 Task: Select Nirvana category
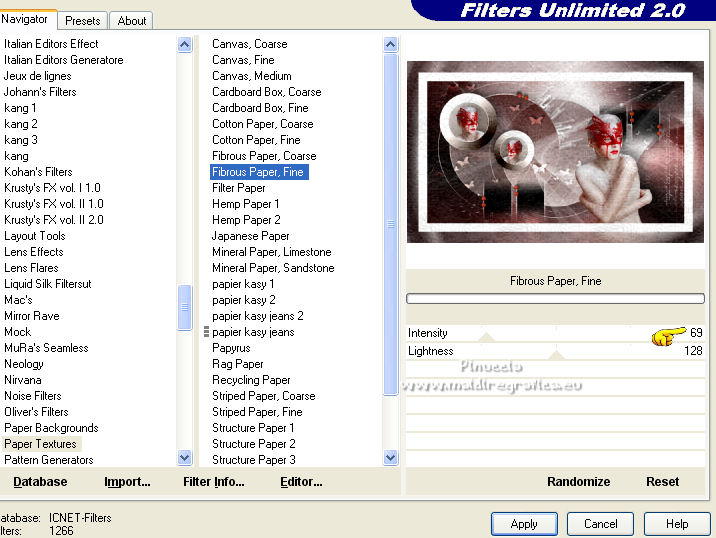(x=23, y=380)
